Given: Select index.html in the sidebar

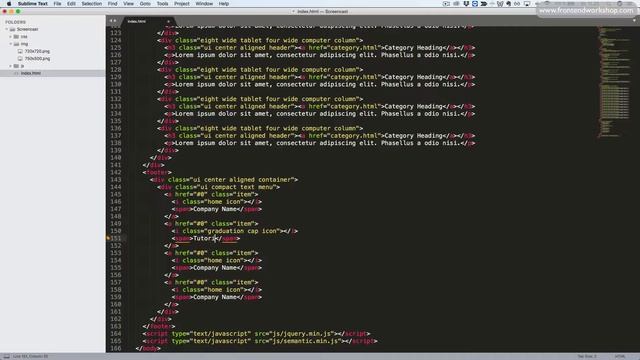Looking at the screenshot, I should [31, 73].
